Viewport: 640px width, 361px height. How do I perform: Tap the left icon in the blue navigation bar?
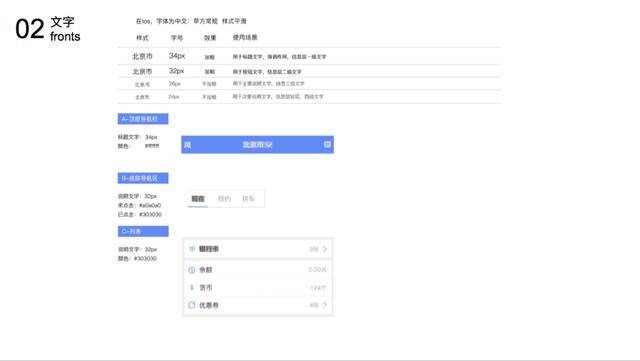coord(187,145)
